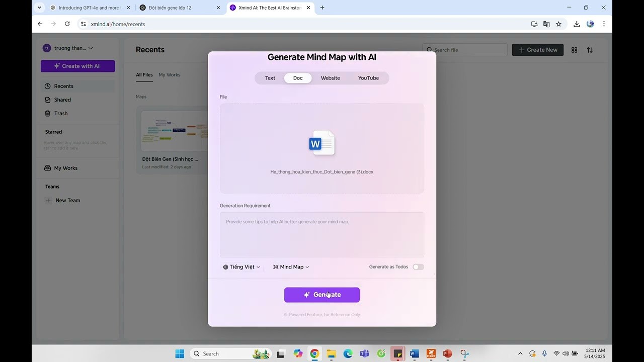This screenshot has height=362, width=644.
Task: Open My Works in the sidebar
Action: point(65,168)
